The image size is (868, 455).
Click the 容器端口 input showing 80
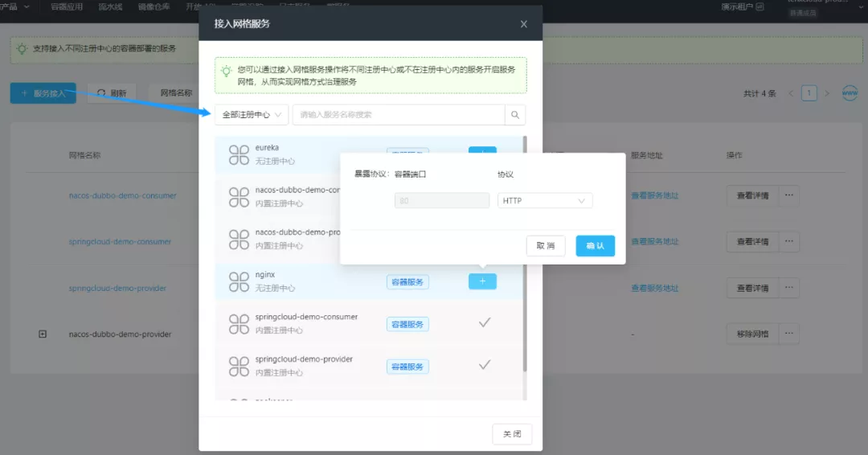[442, 200]
